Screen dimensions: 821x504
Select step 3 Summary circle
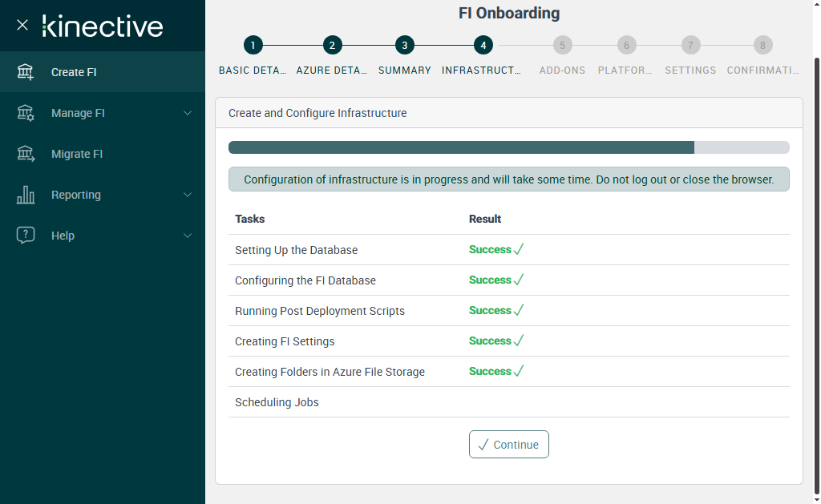pyautogui.click(x=405, y=46)
